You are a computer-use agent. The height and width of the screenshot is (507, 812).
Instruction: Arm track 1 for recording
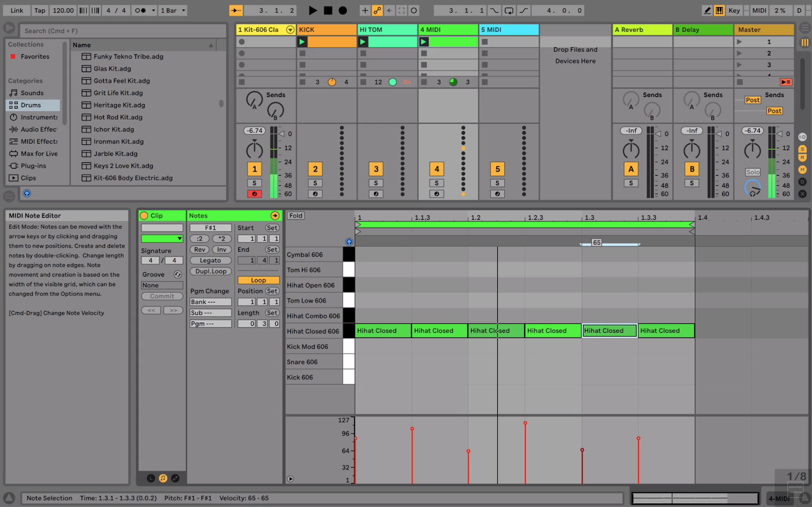254,194
